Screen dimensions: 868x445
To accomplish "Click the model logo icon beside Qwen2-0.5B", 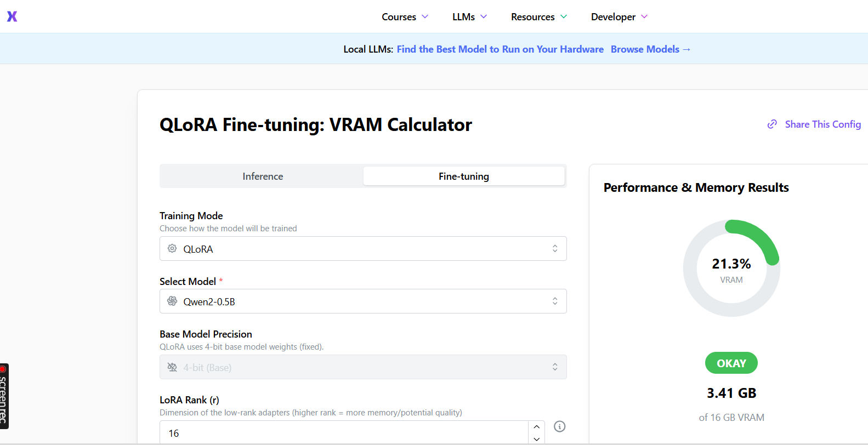I will pyautogui.click(x=172, y=301).
